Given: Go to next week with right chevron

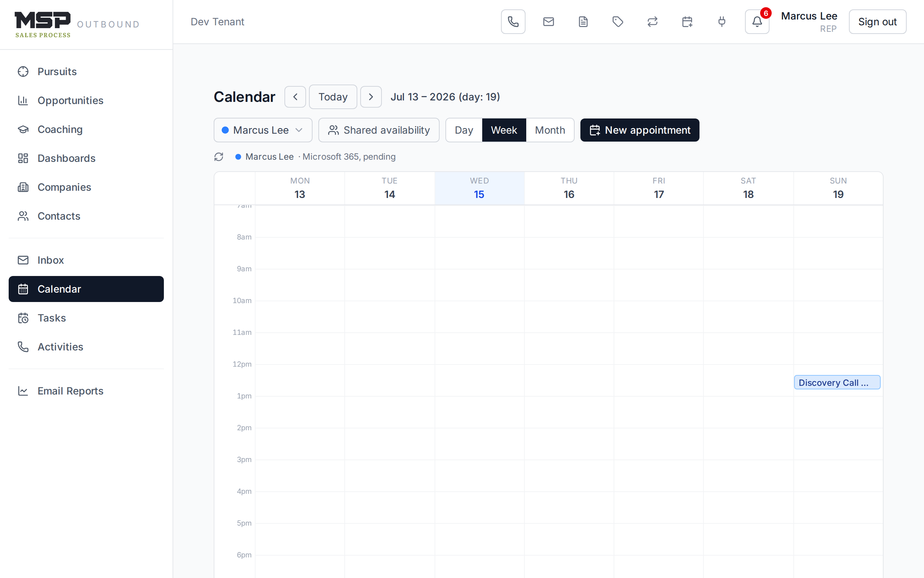Looking at the screenshot, I should pos(371,97).
